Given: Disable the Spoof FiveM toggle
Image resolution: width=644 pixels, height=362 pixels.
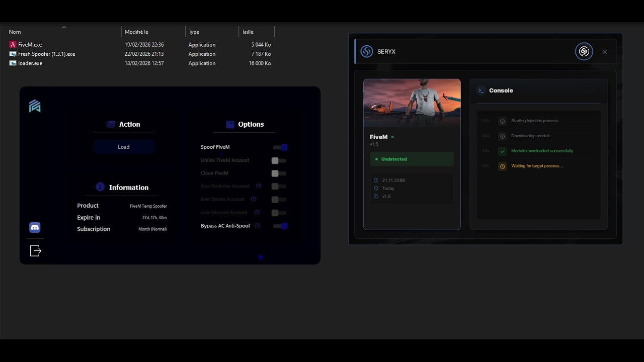Looking at the screenshot, I should [280, 147].
